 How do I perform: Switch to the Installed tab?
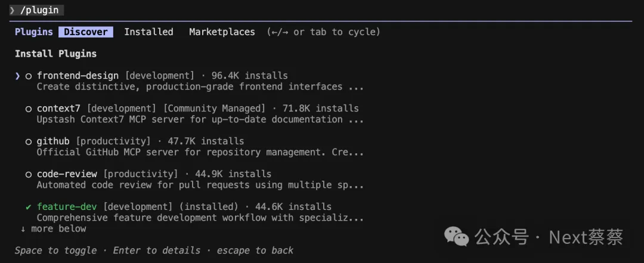148,32
